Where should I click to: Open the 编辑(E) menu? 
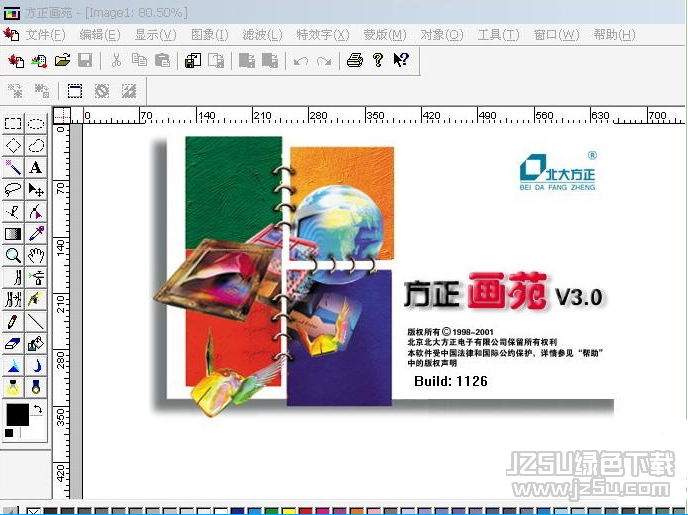pyautogui.click(x=100, y=35)
